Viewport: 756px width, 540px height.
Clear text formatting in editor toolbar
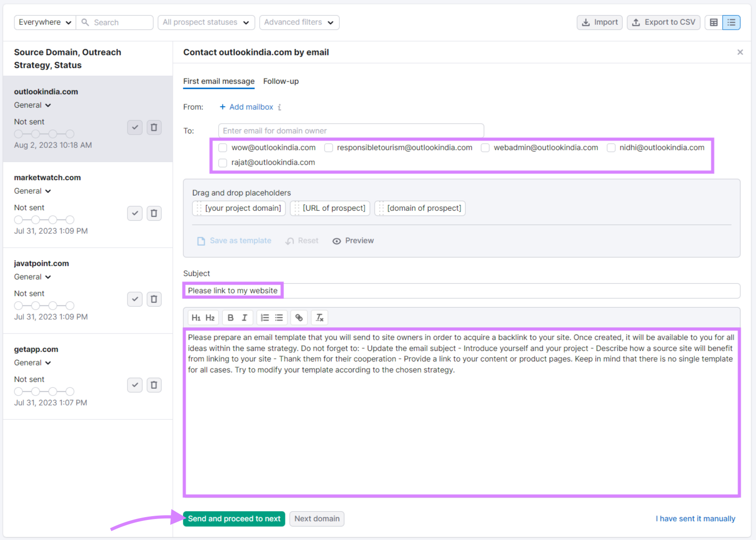point(320,318)
